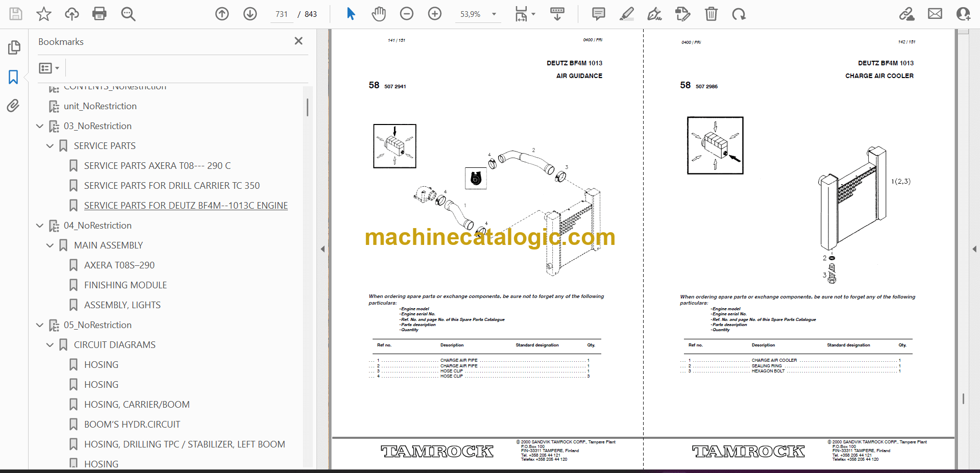Click the HEXAGON BOLT parts row text

(x=768, y=371)
